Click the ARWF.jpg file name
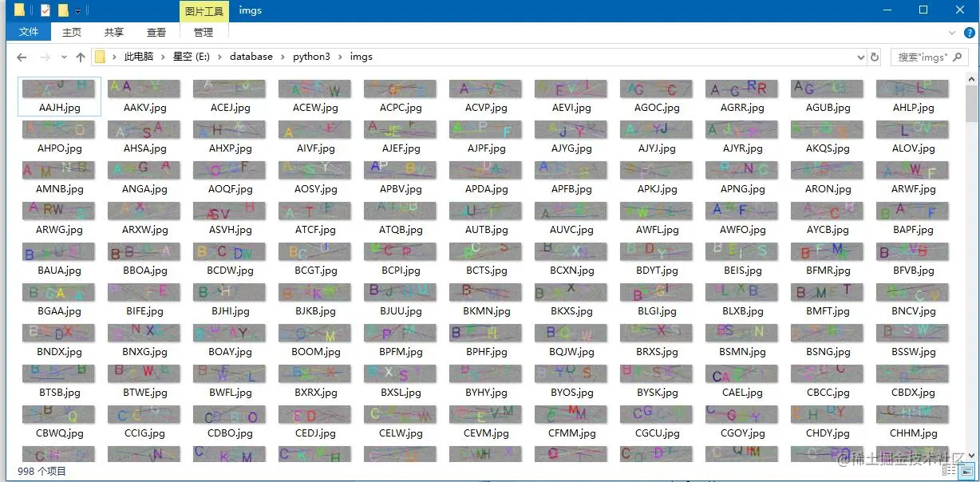The width and height of the screenshot is (980, 482). [x=913, y=189]
